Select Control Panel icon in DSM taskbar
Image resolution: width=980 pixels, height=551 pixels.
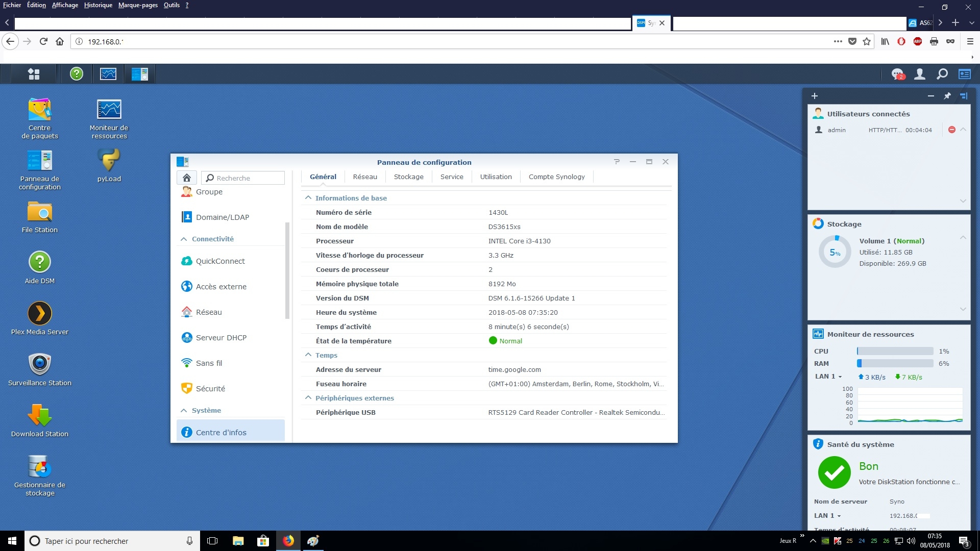point(139,74)
